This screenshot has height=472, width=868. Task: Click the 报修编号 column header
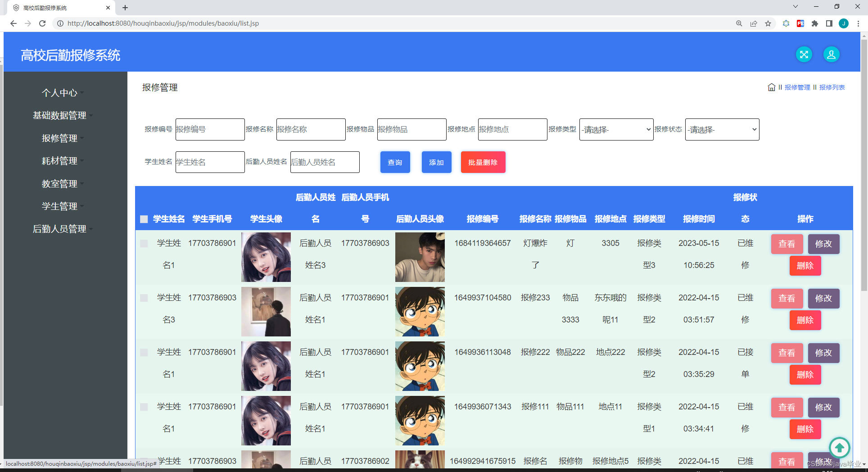pyautogui.click(x=483, y=219)
